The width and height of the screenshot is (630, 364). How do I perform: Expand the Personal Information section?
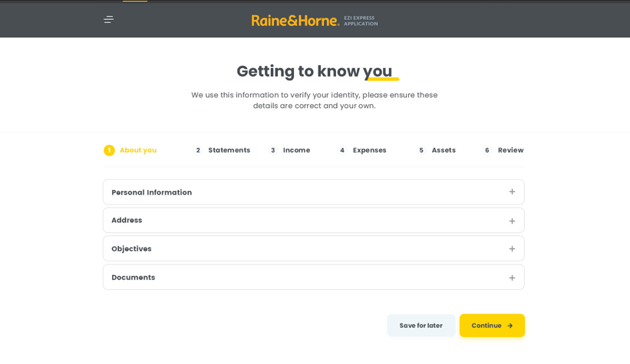[x=152, y=192]
